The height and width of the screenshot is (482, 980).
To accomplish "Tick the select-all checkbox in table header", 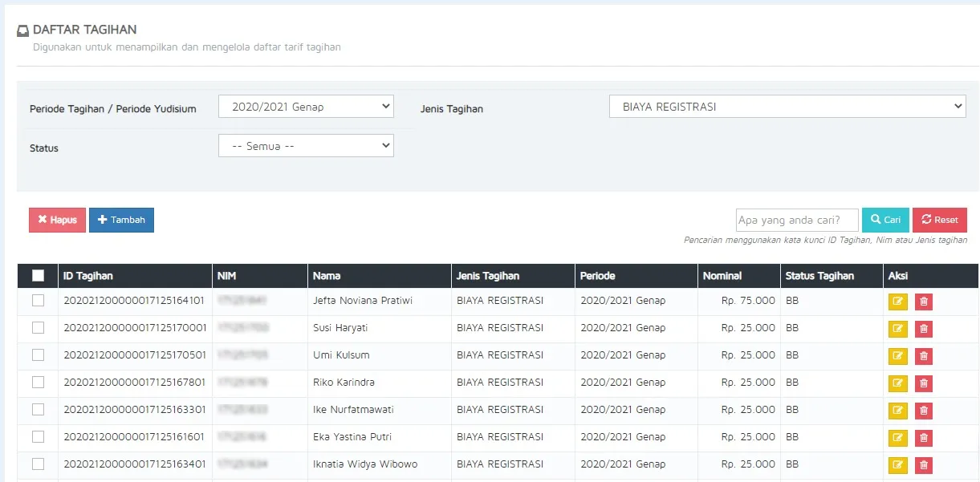I will pyautogui.click(x=38, y=275).
